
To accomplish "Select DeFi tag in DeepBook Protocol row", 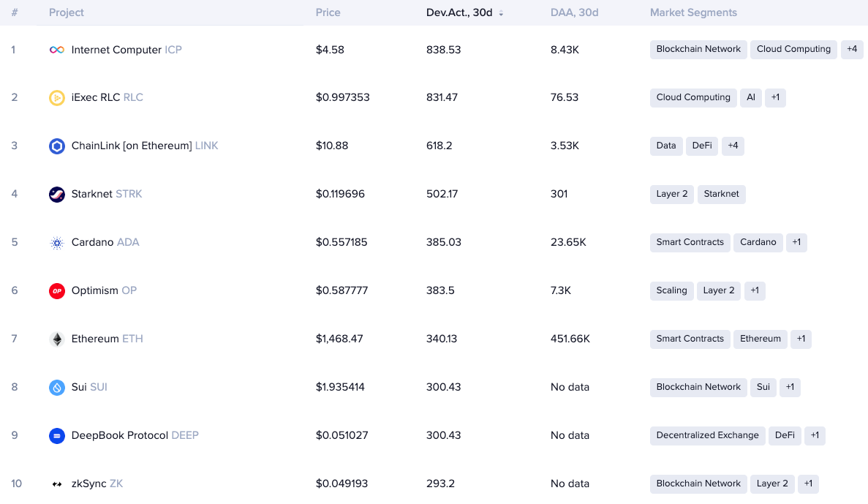I will [785, 435].
